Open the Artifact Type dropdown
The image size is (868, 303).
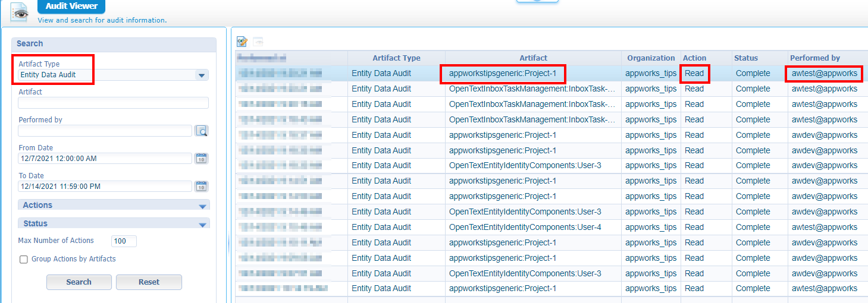coord(202,75)
